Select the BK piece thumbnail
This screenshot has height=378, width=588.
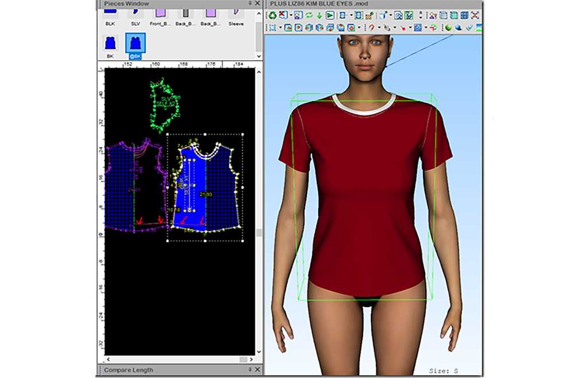[110, 43]
